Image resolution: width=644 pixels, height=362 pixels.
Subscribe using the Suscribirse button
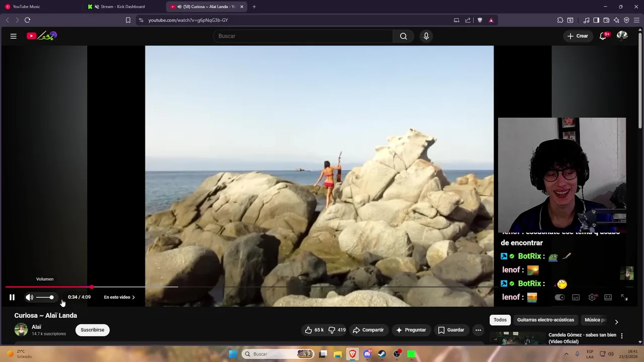coord(93,330)
